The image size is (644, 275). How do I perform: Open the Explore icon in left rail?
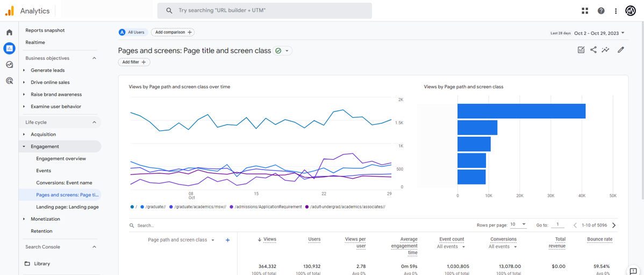coord(9,65)
